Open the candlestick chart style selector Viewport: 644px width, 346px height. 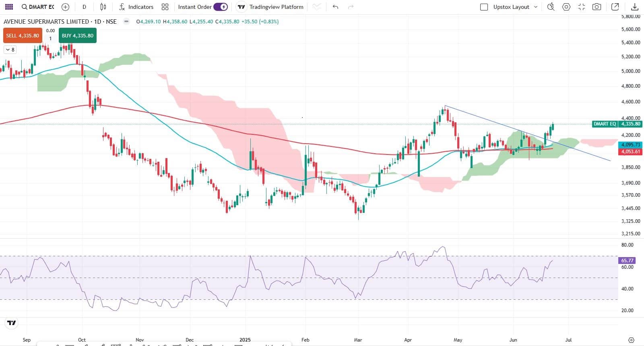pos(103,7)
